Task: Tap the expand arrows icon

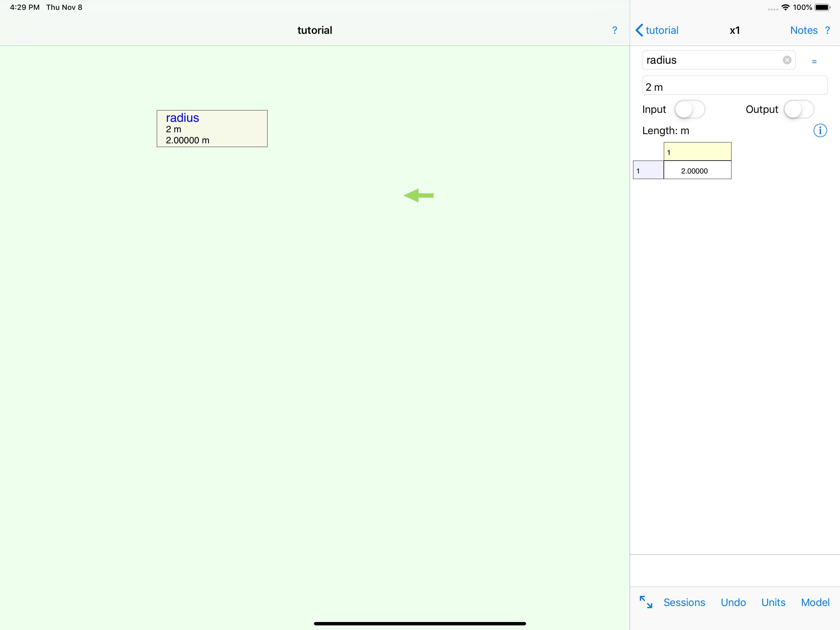Action: tap(646, 602)
